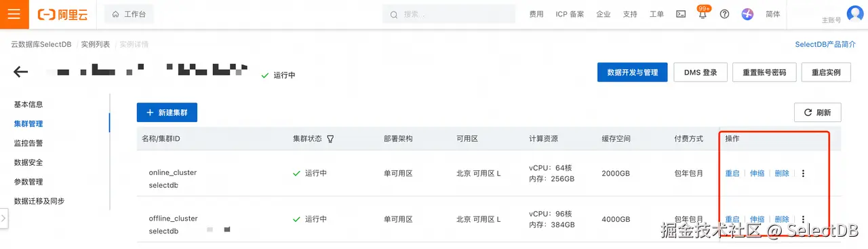Filter by cluster status funnel icon
This screenshot has height=249, width=868.
(x=330, y=138)
